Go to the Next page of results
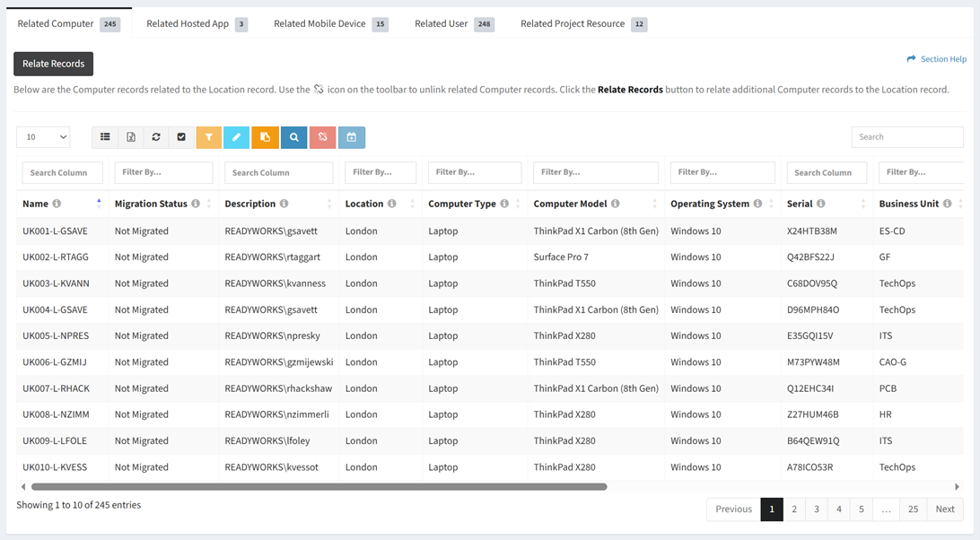The width and height of the screenshot is (980, 540). (945, 510)
